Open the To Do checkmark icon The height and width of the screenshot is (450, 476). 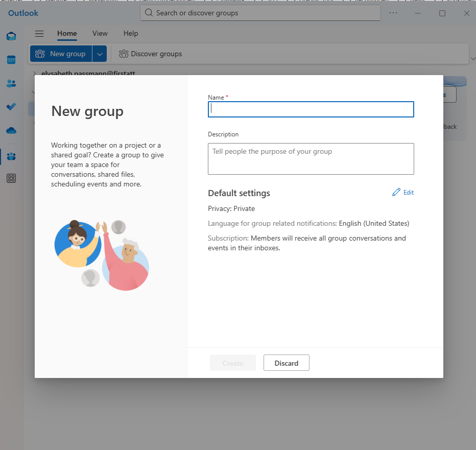(x=11, y=107)
